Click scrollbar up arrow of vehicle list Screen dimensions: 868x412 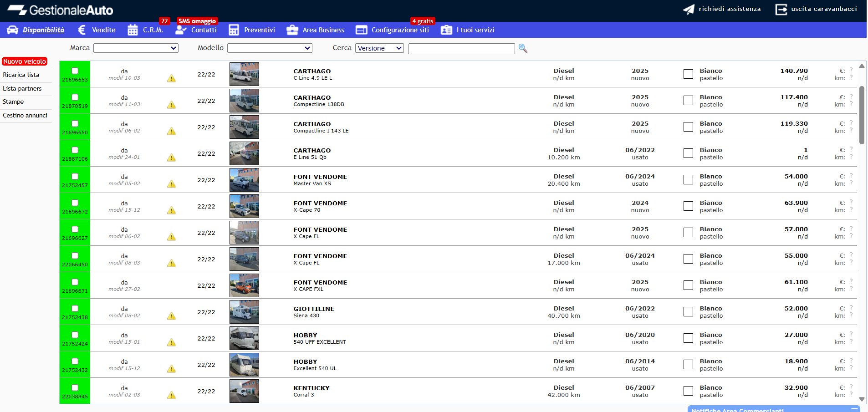tap(862, 66)
